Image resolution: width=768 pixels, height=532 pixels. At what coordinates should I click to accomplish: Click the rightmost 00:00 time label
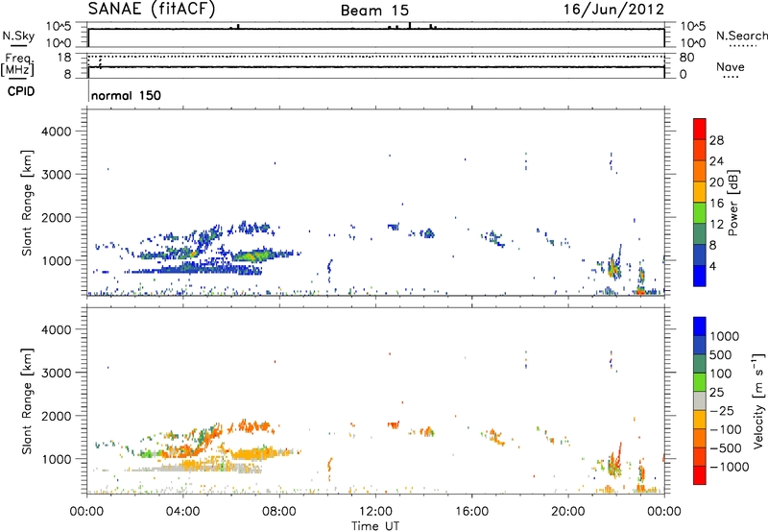tap(664, 512)
